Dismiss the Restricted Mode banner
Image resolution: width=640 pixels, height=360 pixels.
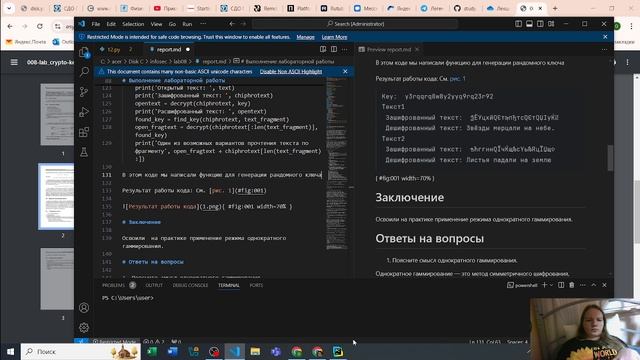tap(605, 37)
